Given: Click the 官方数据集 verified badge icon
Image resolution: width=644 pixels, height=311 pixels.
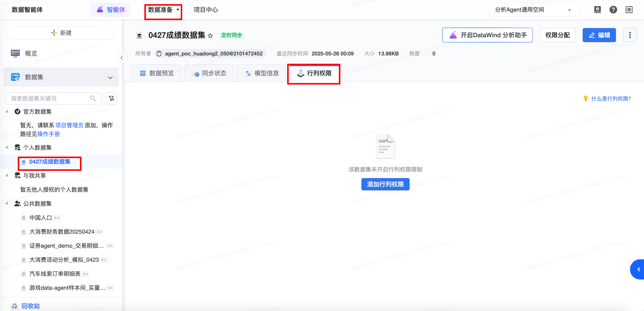Looking at the screenshot, I should point(17,111).
